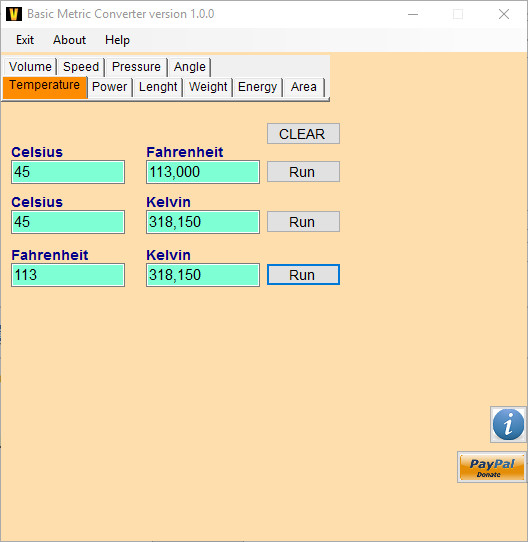Screen dimensions: 528x542
Task: Switch to the Speed tab
Action: coord(81,67)
